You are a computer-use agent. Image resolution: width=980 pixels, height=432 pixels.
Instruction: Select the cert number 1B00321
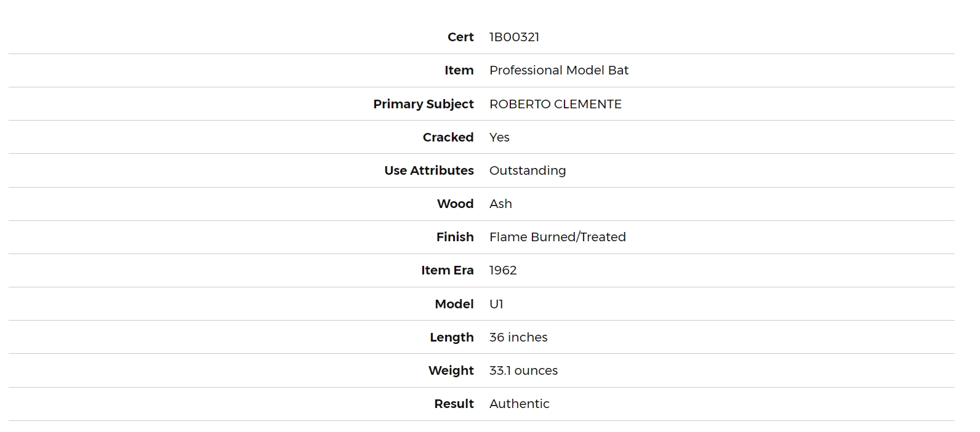[514, 37]
